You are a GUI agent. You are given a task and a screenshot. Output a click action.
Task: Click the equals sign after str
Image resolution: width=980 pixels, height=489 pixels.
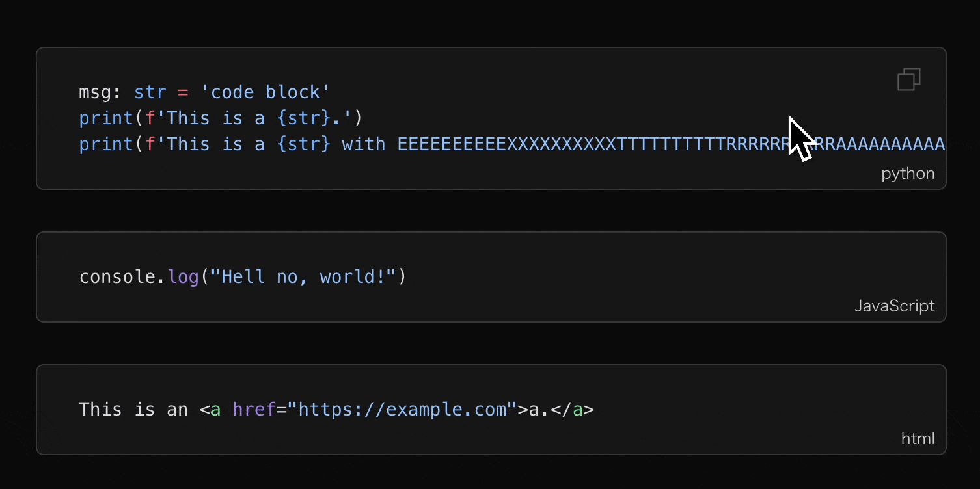pos(183,92)
